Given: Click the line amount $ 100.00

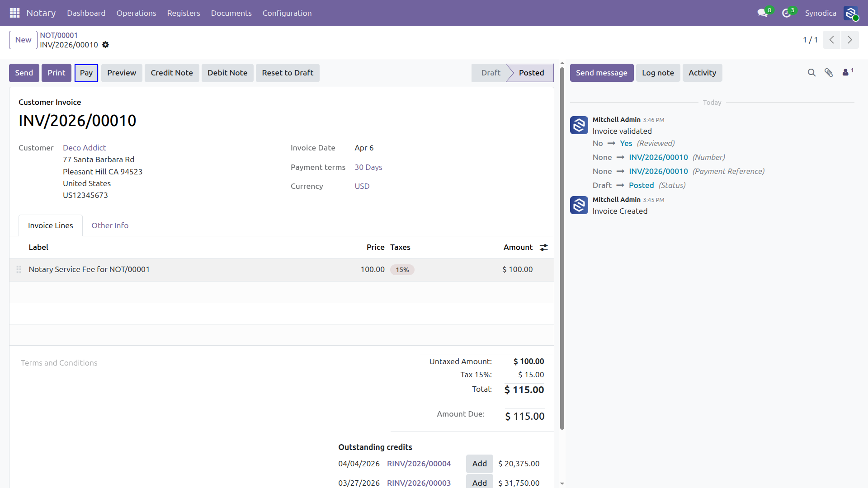Looking at the screenshot, I should point(517,269).
